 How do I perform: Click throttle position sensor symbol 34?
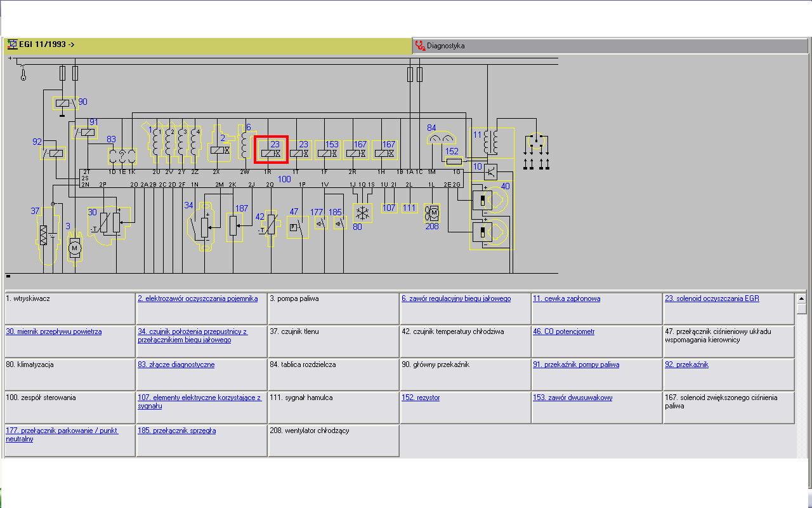(204, 225)
